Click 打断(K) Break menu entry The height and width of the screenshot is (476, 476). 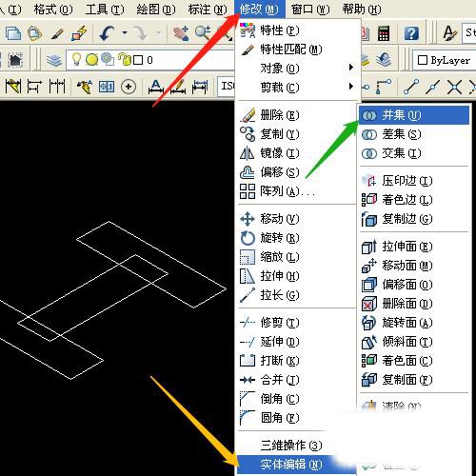click(297, 361)
